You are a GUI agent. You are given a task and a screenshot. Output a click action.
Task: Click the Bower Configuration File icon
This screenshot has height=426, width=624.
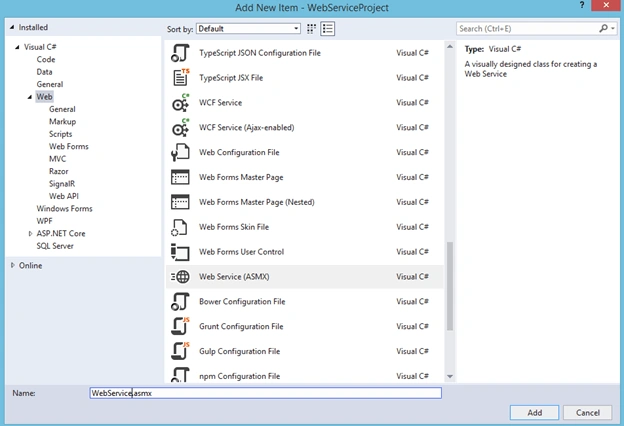click(x=180, y=301)
